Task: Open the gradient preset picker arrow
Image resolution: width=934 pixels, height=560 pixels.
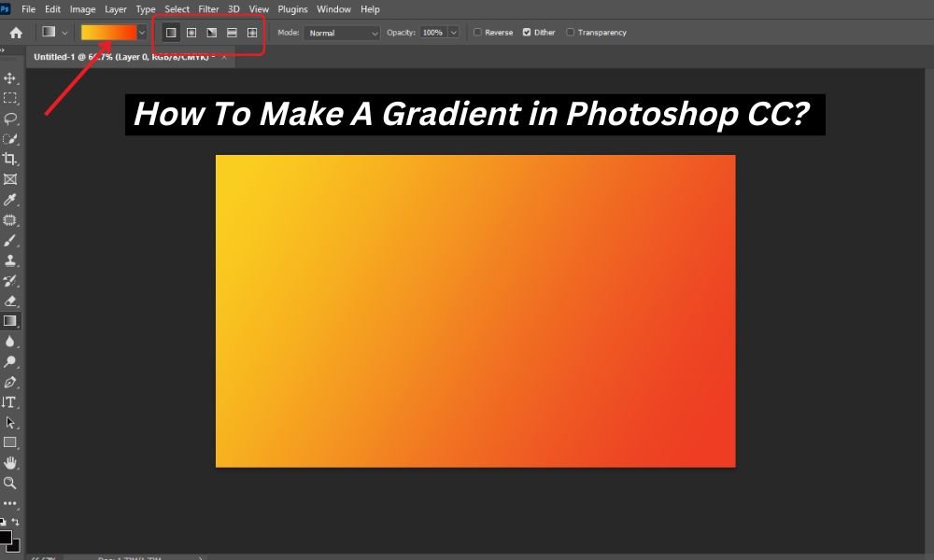Action: (142, 32)
